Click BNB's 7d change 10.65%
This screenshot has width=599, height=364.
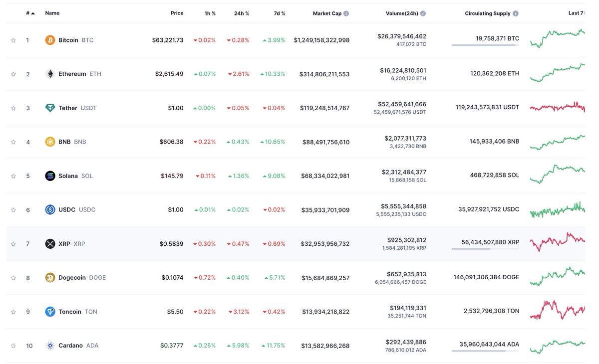(273, 142)
